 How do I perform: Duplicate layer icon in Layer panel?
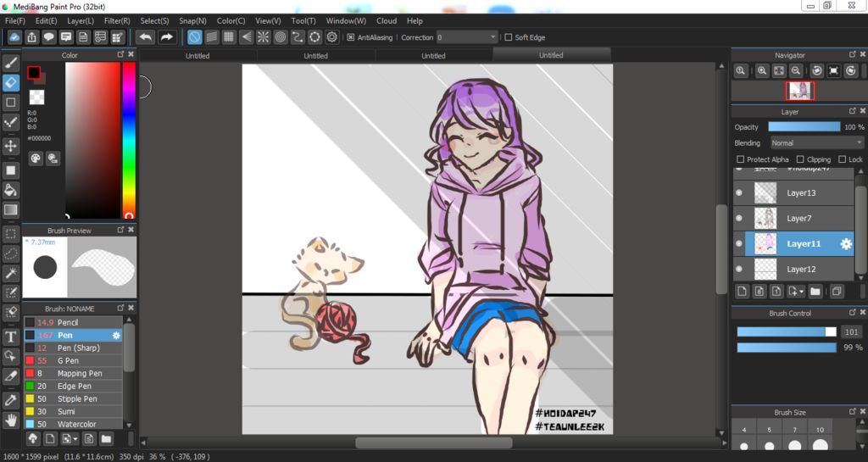point(837,291)
